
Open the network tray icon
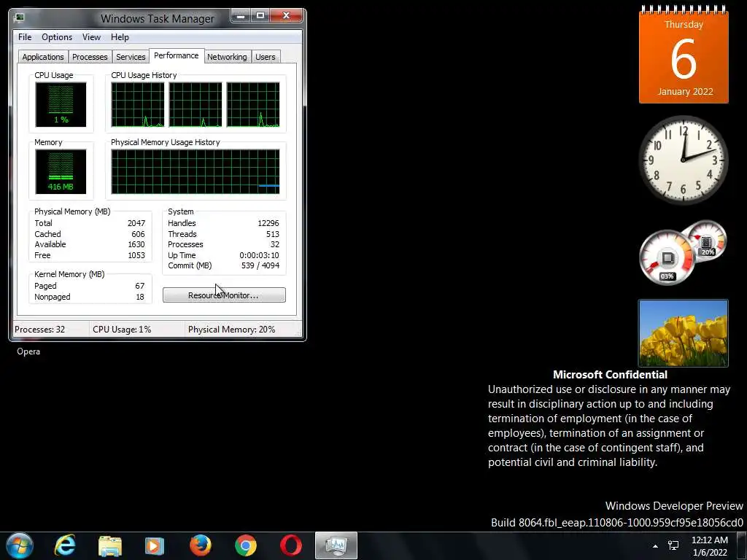pyautogui.click(x=673, y=546)
